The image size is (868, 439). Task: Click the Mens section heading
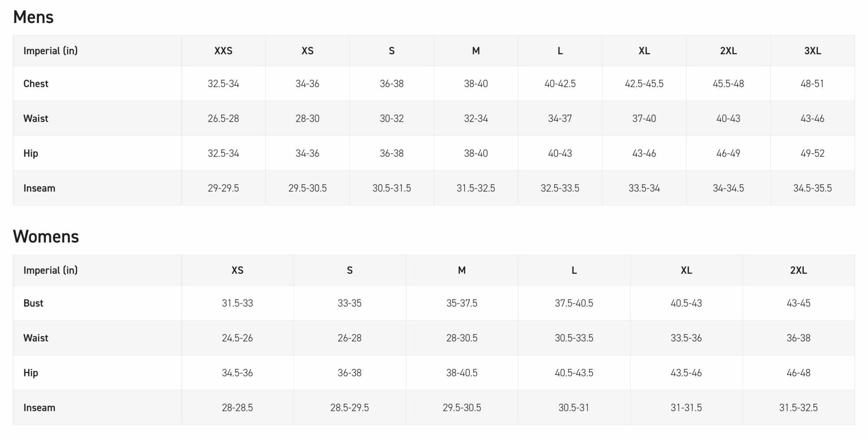33,17
